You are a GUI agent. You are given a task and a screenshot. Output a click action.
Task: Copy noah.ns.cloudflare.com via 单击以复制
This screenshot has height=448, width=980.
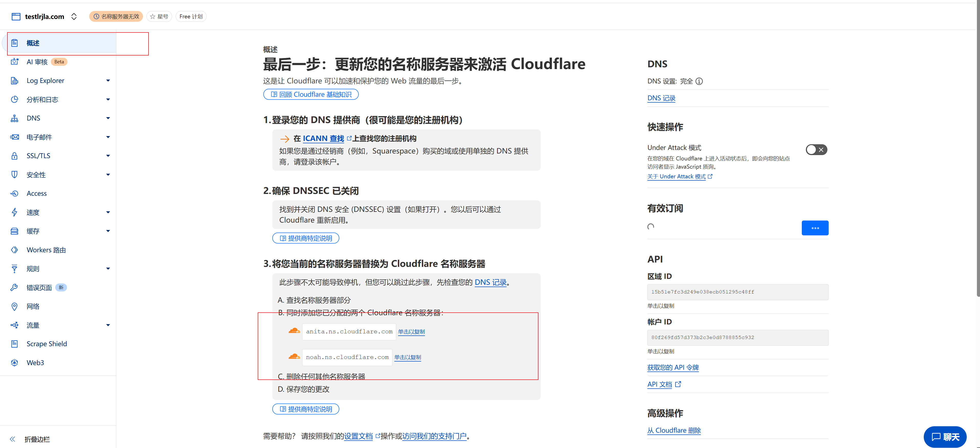tap(408, 357)
